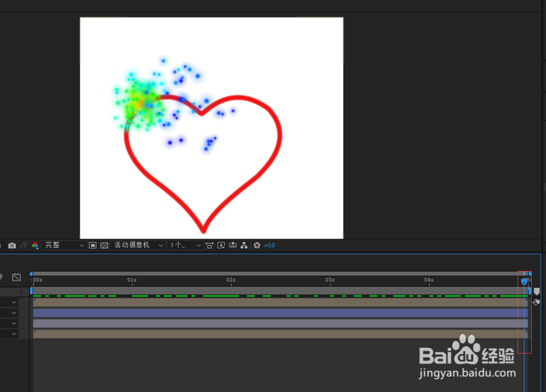Click the reset exposure aperture icon
546x392 pixels.
257,246
